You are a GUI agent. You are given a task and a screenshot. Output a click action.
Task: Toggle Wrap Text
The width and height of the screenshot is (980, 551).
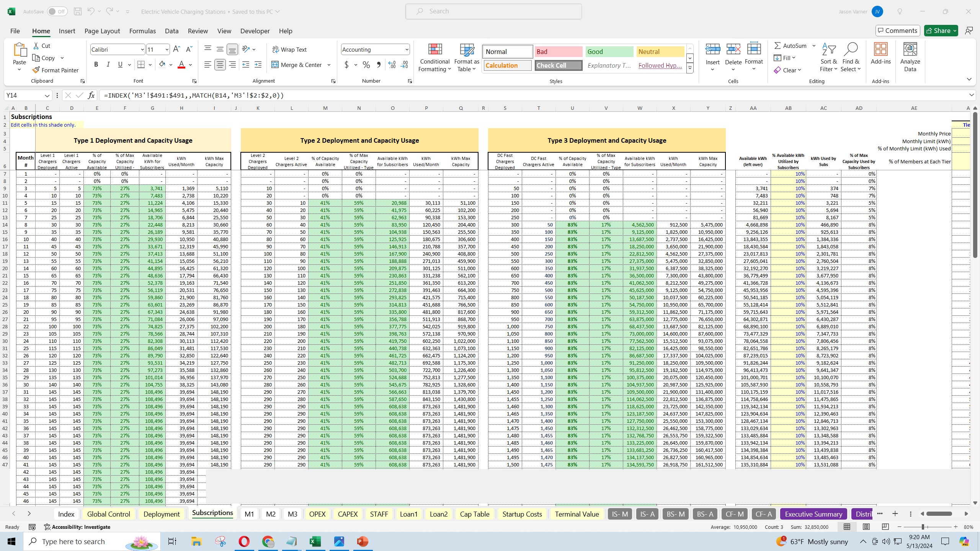(x=289, y=49)
